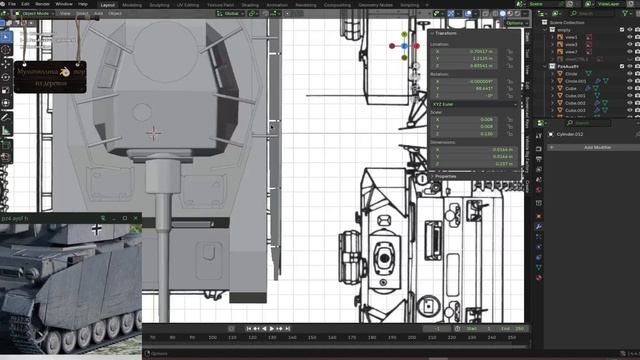Open the Render menu
The image size is (640, 360).
point(42,4)
